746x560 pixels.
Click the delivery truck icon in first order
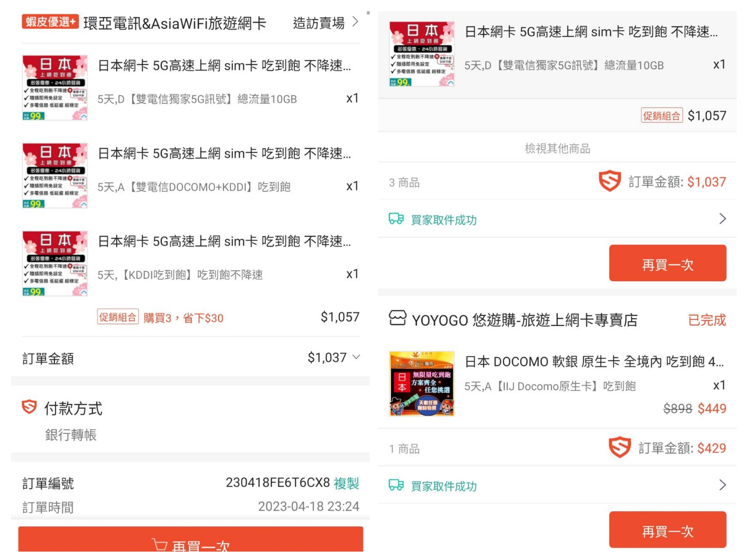click(396, 218)
